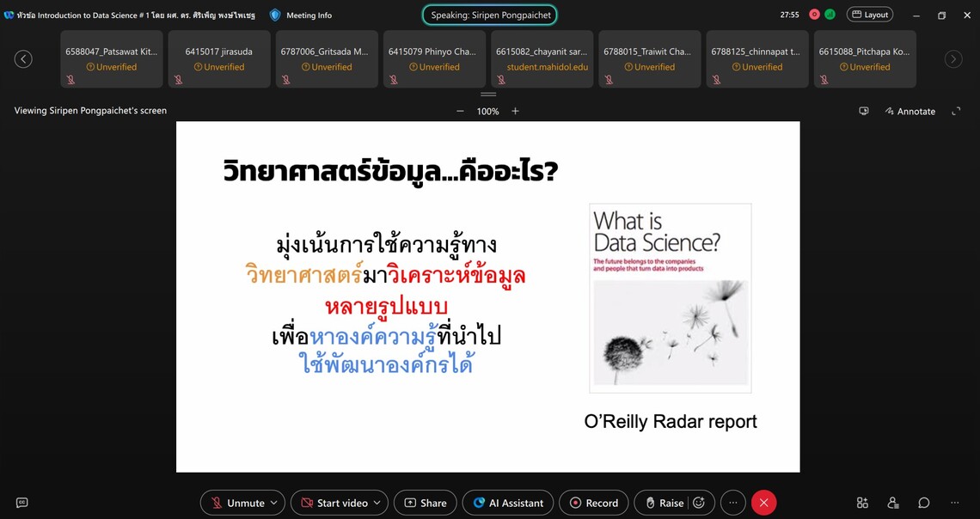Enter full screen for shared content
Screen dimensions: 980x519
[955, 111]
